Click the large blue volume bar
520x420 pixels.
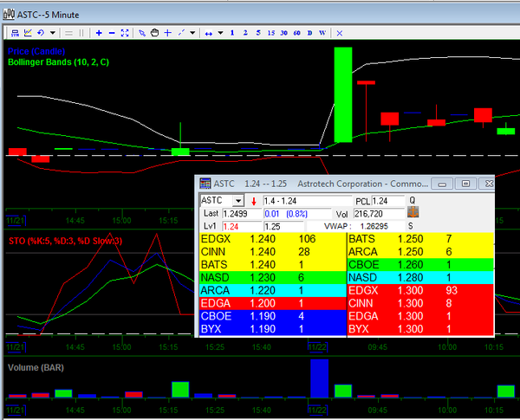click(319, 378)
